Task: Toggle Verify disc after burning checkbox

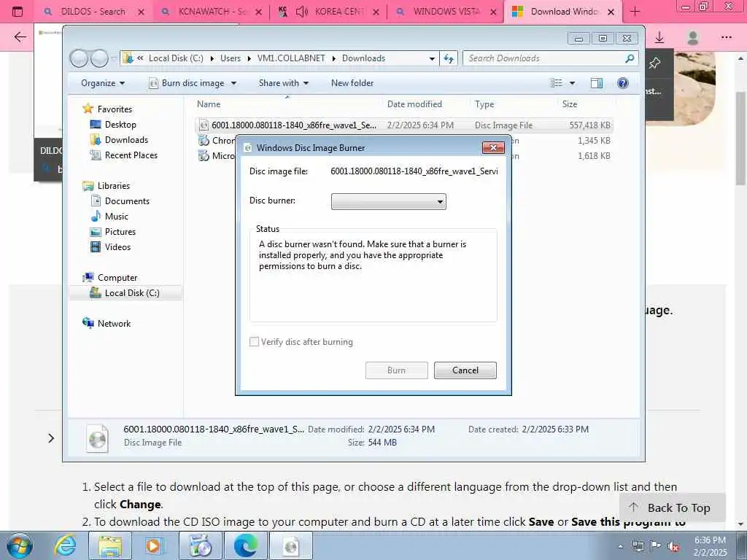Action: (x=254, y=342)
